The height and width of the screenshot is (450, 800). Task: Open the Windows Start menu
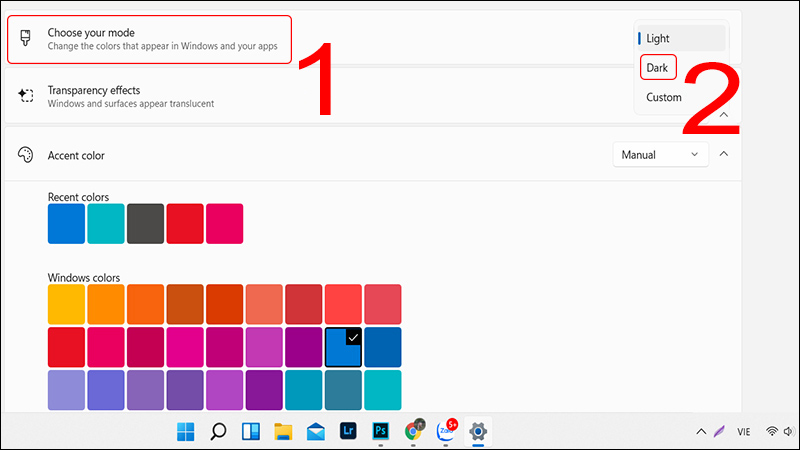coord(186,432)
